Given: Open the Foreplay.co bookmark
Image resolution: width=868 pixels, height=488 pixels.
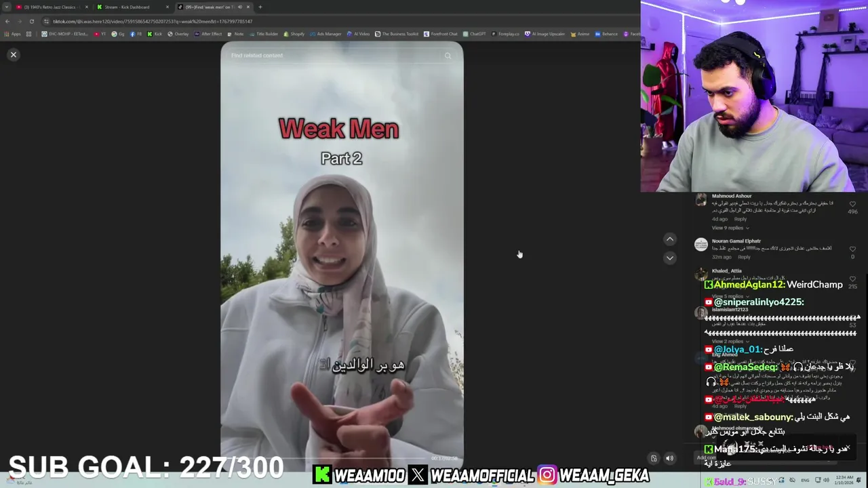Looking at the screenshot, I should tap(506, 34).
